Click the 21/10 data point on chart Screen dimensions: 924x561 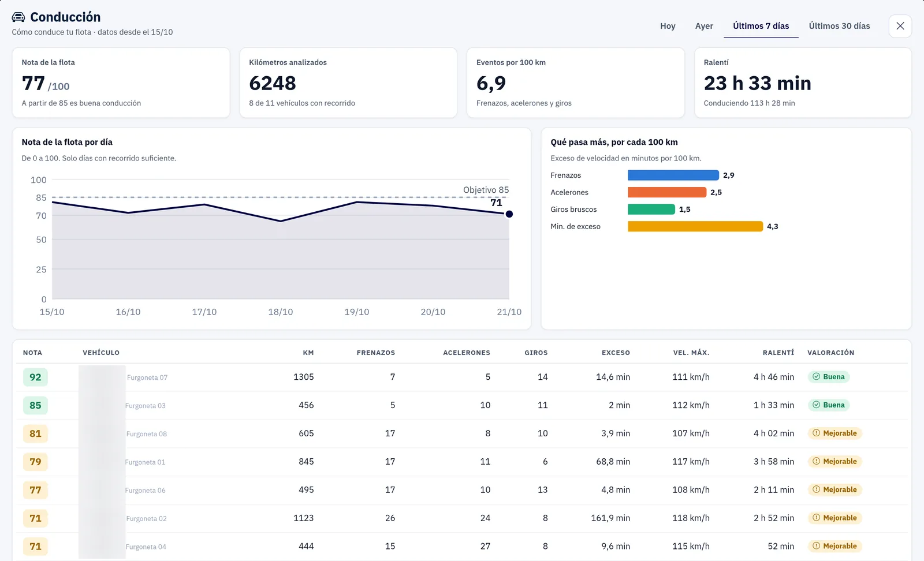pyautogui.click(x=509, y=214)
